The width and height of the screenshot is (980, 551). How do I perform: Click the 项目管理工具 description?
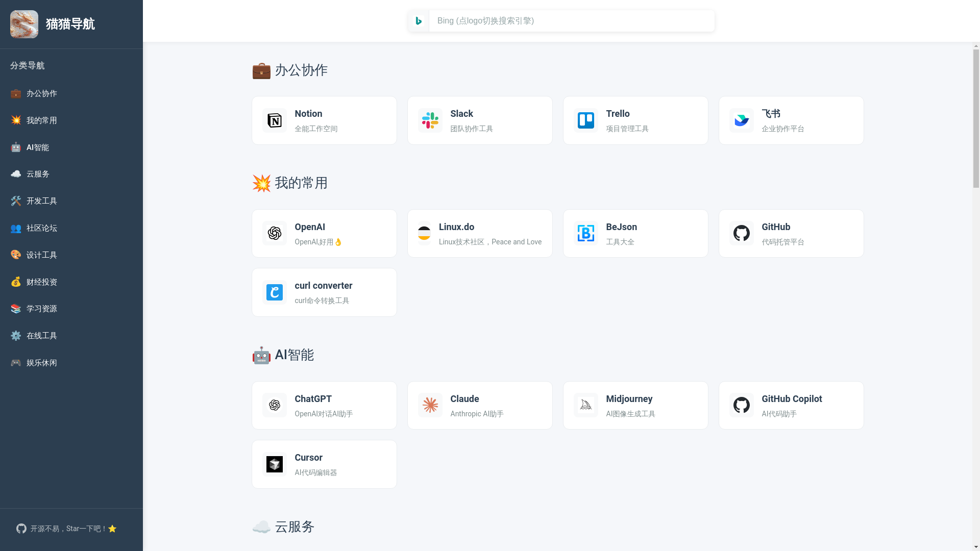[x=627, y=129]
